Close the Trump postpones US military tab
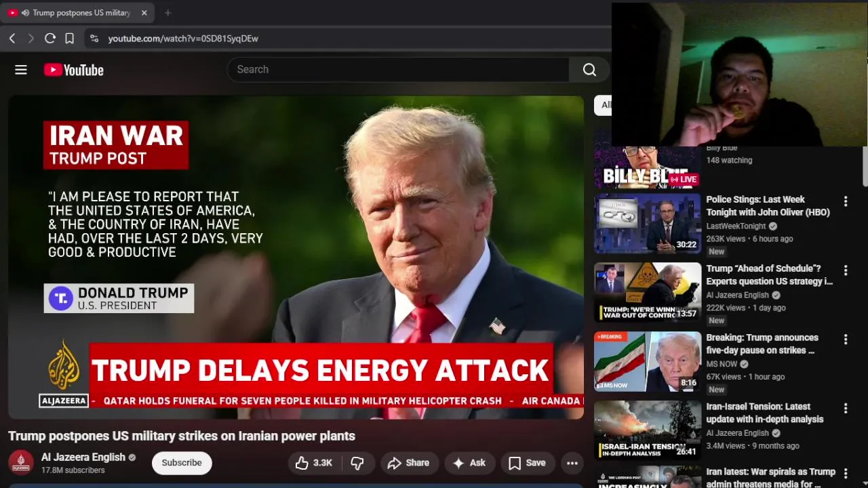This screenshot has height=488, width=868. point(144,13)
